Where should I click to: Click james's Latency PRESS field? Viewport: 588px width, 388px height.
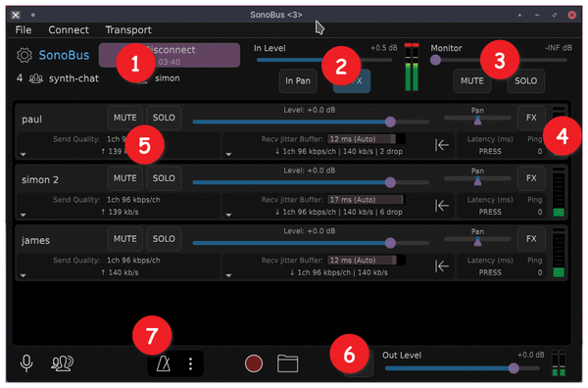[x=490, y=272]
